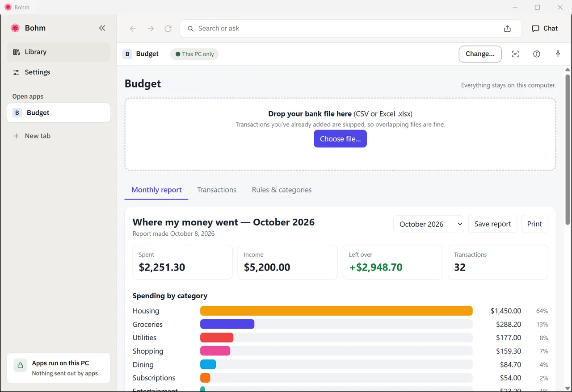Click the lock icon in privacy card
The image size is (572, 392).
[x=20, y=366]
